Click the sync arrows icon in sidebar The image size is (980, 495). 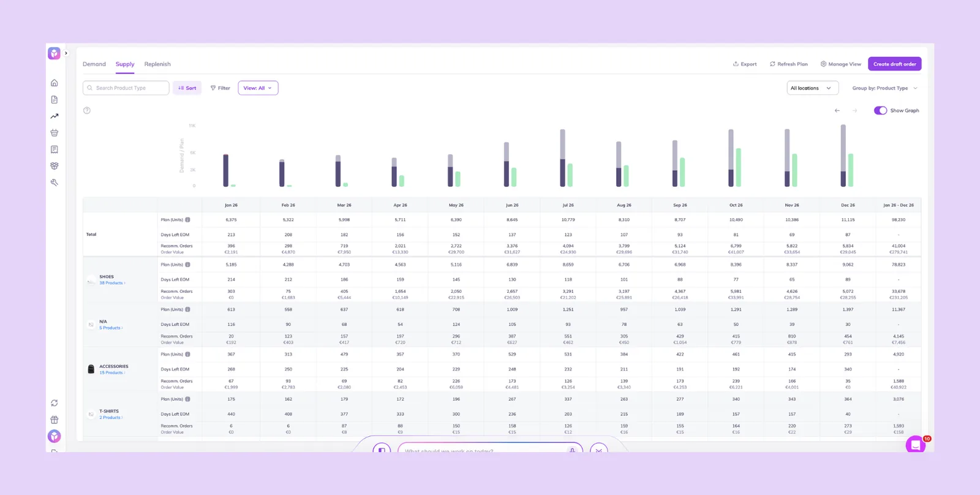pyautogui.click(x=55, y=403)
